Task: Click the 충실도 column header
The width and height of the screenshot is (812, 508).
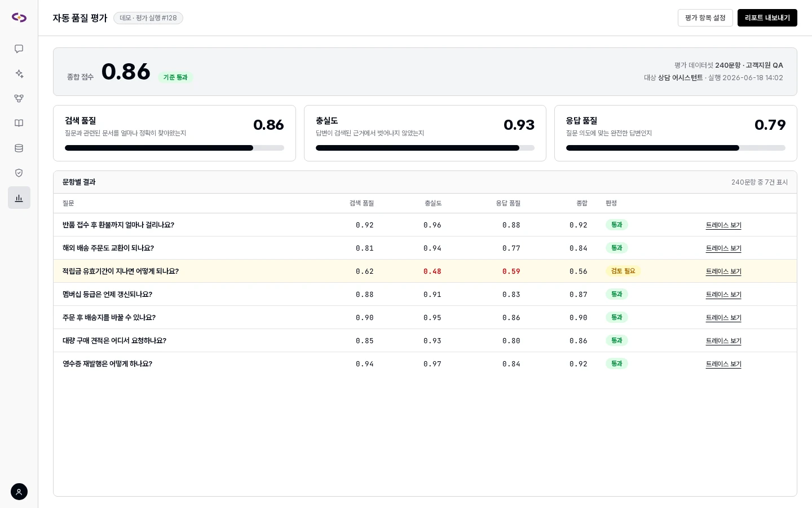Action: [433, 203]
